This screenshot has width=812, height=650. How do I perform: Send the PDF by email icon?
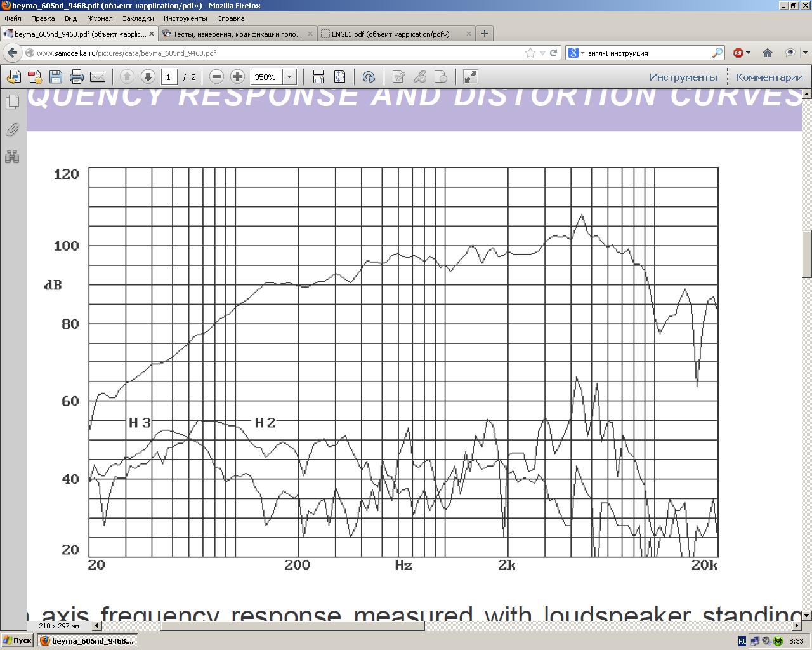98,77
